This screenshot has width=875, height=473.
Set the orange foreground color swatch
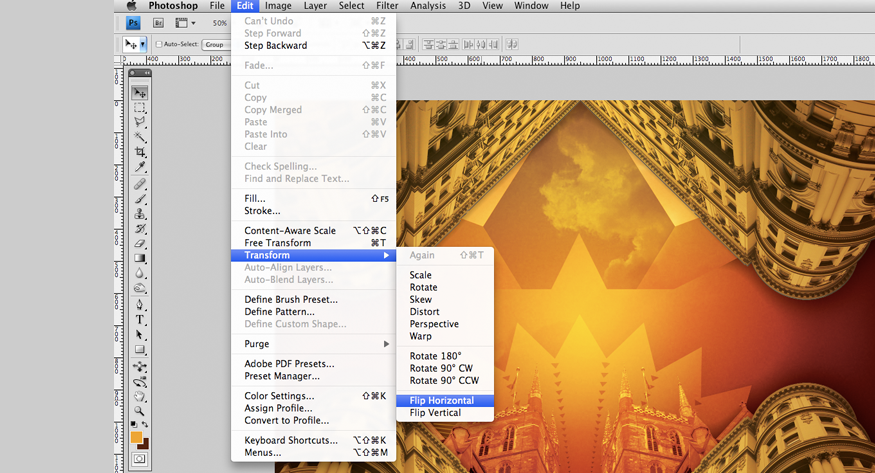click(x=137, y=437)
